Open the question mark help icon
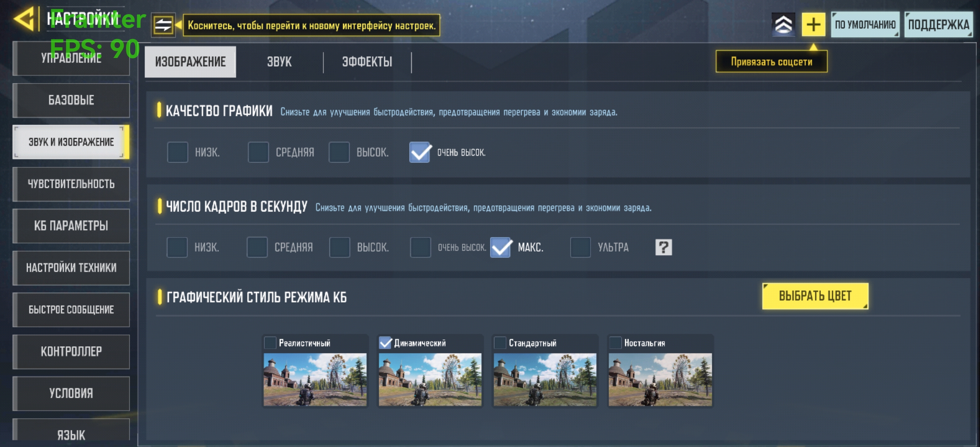Screen dimensions: 980x447 (x=663, y=247)
